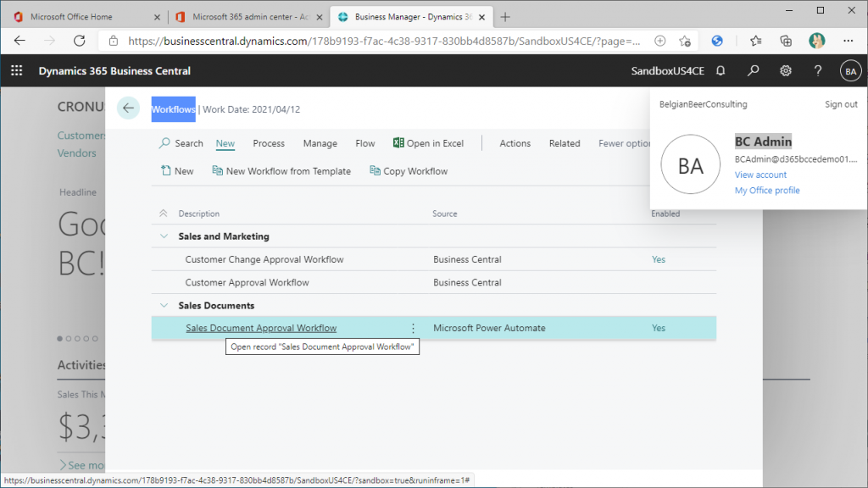Click the Sales and Marketing group heading
The image size is (868, 488).
tap(224, 236)
